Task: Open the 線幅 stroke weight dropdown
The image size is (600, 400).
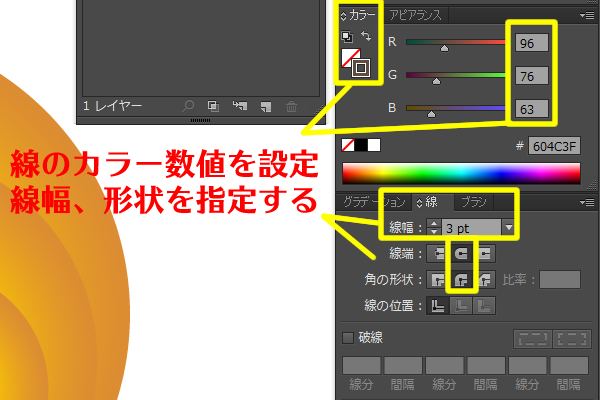Action: pos(508,228)
